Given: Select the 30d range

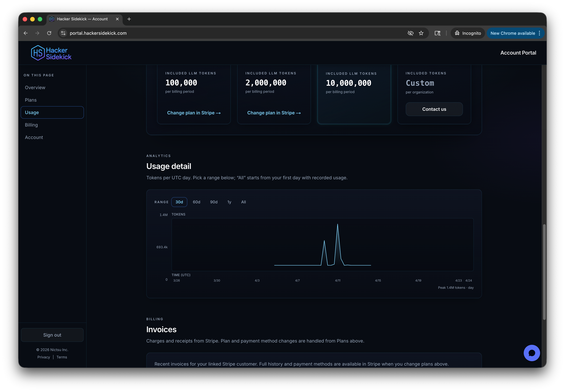Looking at the screenshot, I should [x=179, y=202].
